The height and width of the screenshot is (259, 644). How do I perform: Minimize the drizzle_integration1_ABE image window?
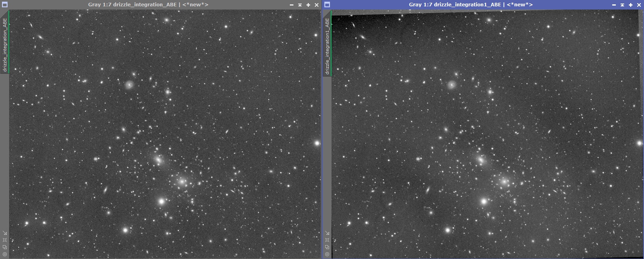tap(614, 5)
